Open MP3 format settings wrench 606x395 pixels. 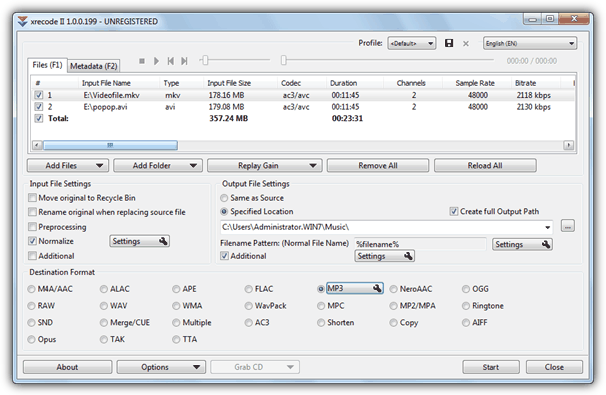(x=377, y=288)
